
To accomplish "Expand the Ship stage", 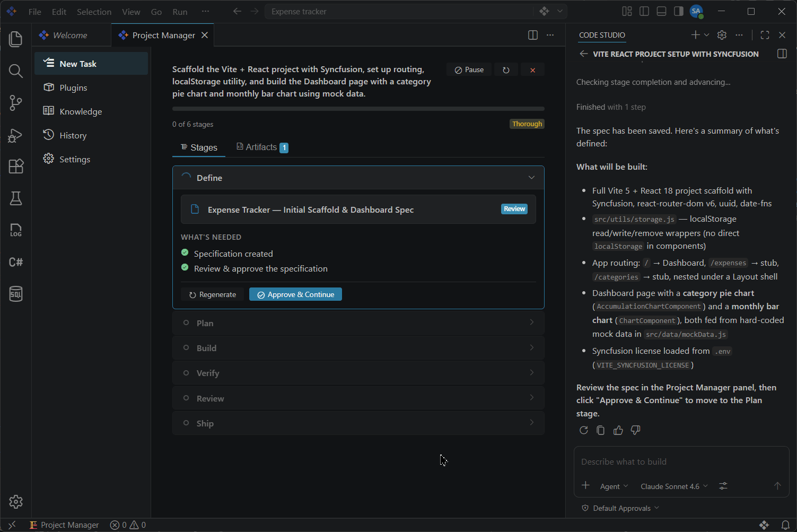I will [358, 423].
